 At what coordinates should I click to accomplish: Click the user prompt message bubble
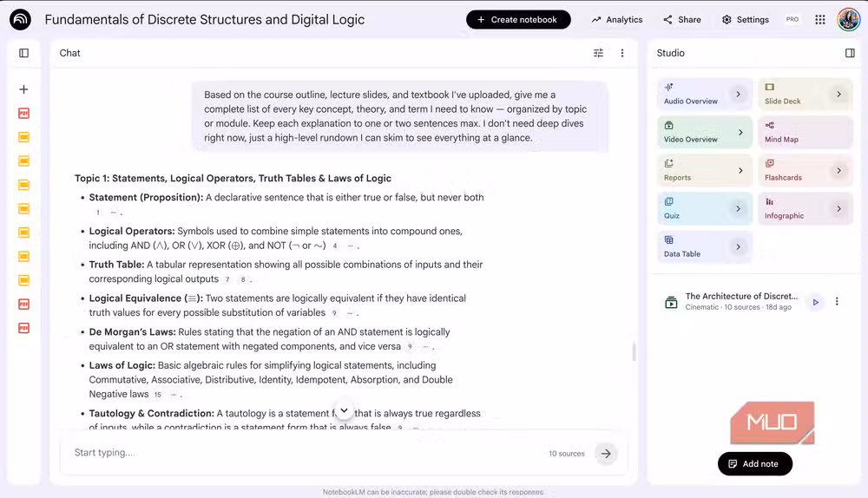coord(399,116)
